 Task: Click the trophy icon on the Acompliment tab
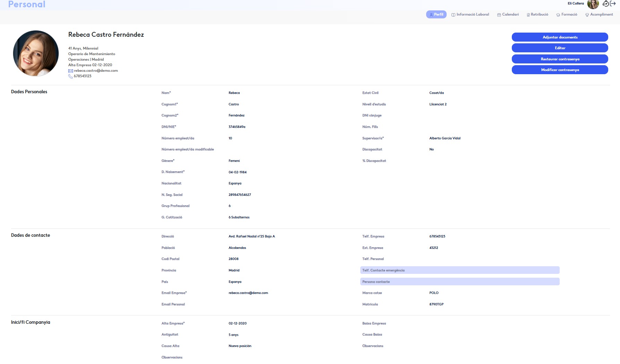(587, 15)
